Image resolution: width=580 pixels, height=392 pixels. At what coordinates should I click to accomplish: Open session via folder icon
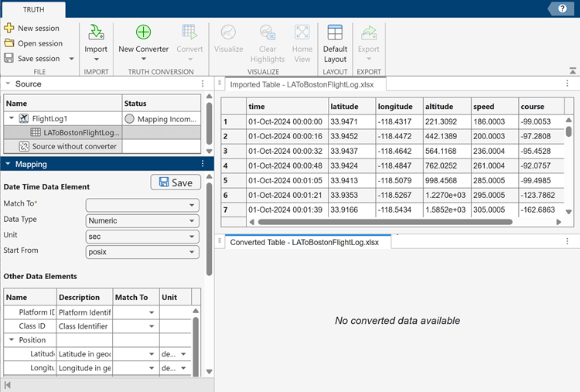coord(9,43)
